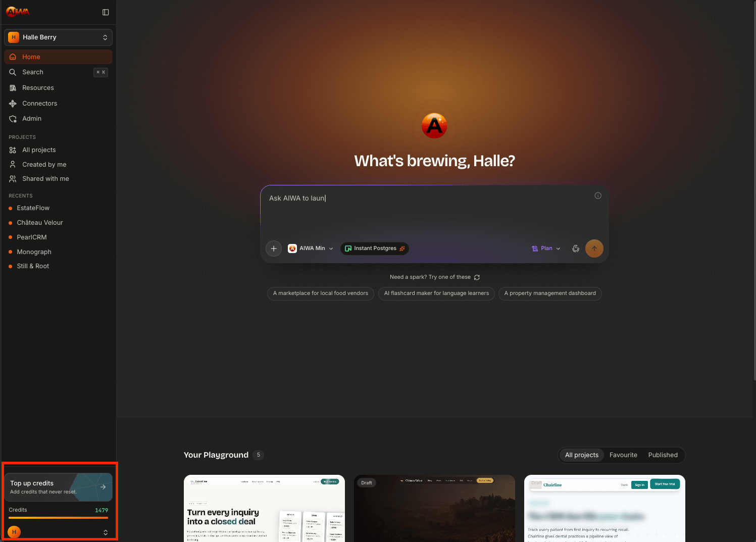Click the send arrow button

coord(594,249)
